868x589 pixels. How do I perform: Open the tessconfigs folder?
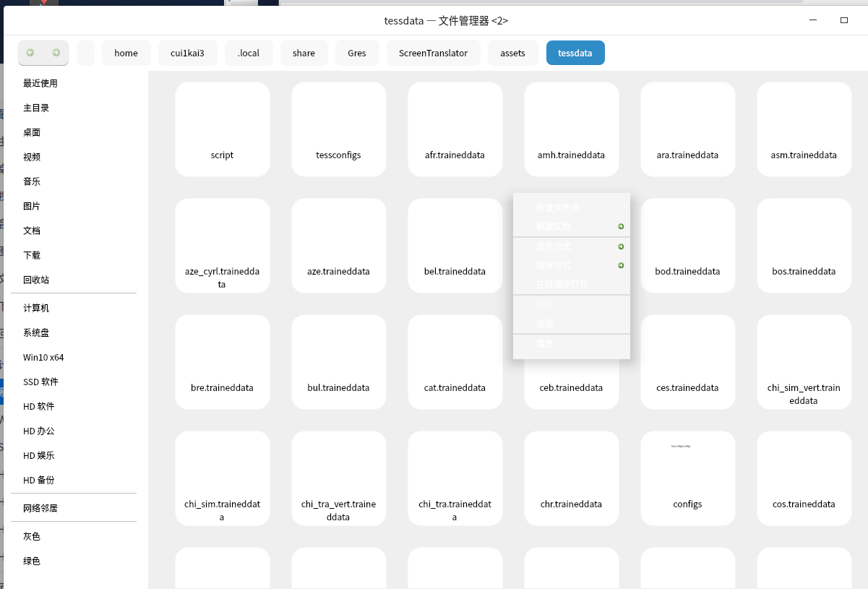[338, 129]
